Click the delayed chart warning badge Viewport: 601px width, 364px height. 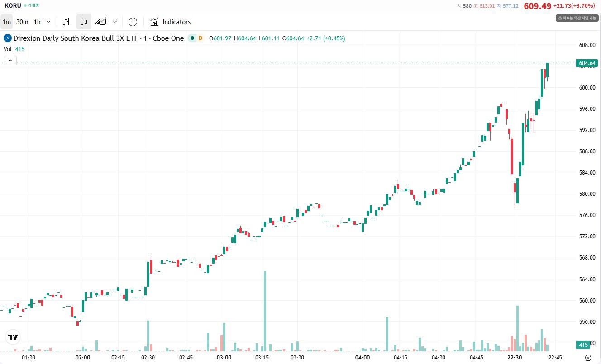point(577,18)
